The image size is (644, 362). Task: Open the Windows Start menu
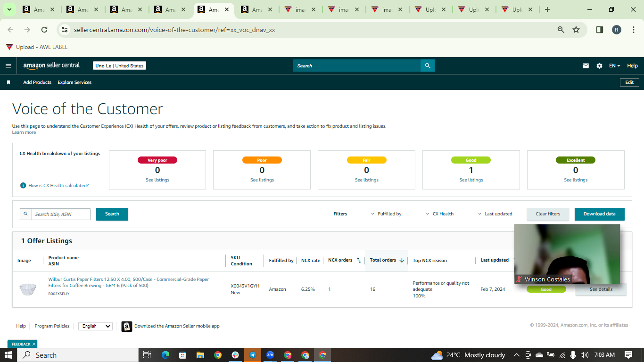coord(8,355)
